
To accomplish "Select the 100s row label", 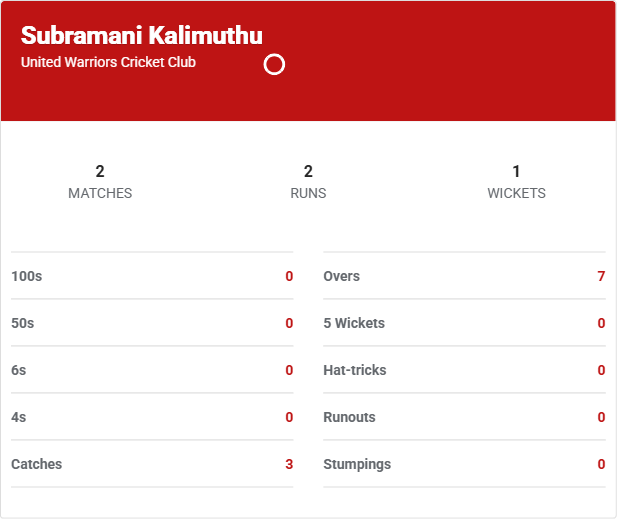I will pos(27,276).
